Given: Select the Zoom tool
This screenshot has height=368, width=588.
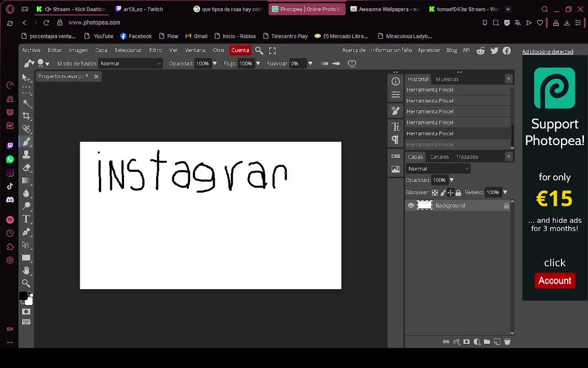Looking at the screenshot, I should [26, 283].
